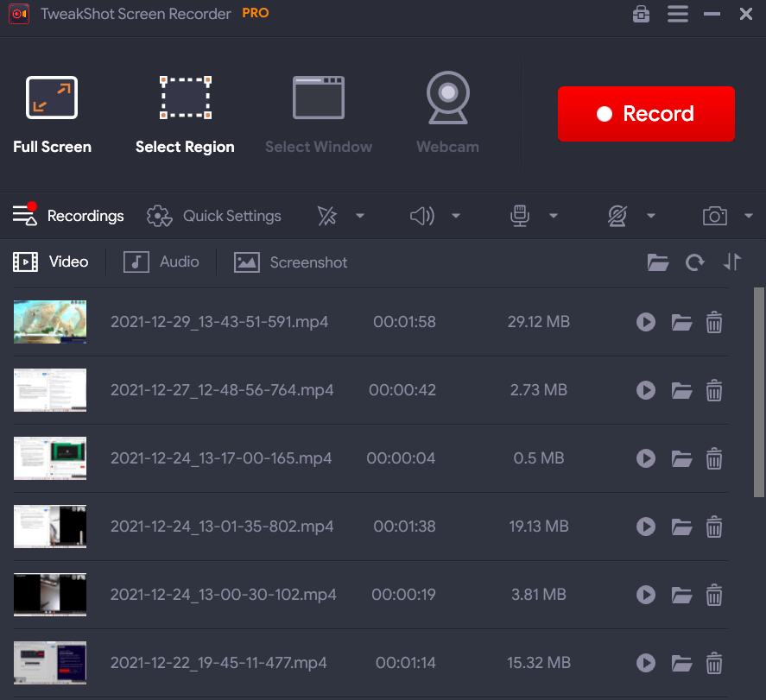Play the 2021-12-29 recording
766x700 pixels.
645,322
